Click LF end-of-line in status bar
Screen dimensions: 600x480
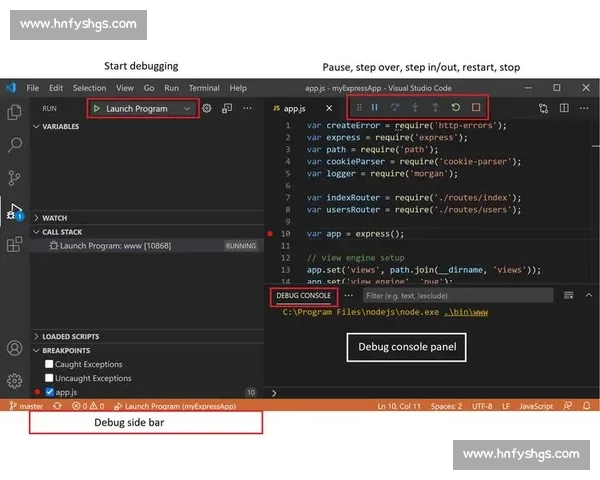505,406
